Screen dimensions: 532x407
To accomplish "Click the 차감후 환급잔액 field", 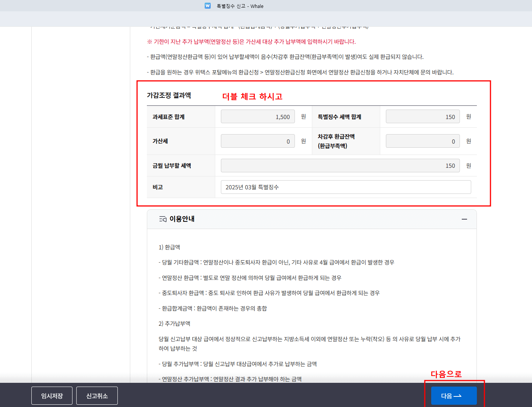I will pos(423,141).
